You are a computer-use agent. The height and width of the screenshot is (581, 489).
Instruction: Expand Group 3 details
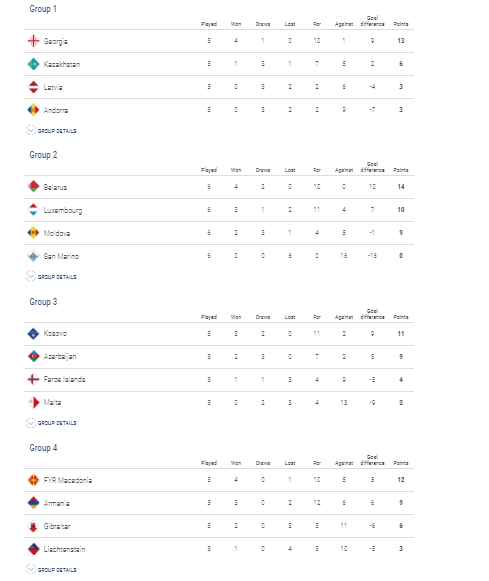[x=51, y=422]
